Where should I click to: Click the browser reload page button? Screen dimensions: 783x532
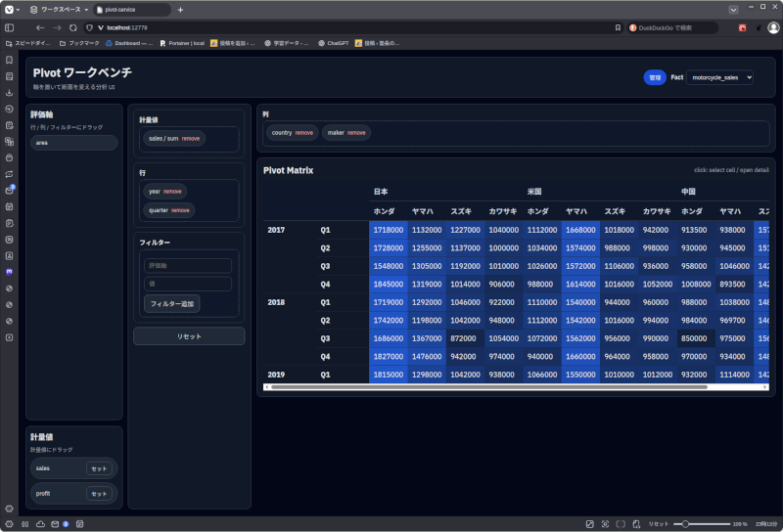(73, 27)
